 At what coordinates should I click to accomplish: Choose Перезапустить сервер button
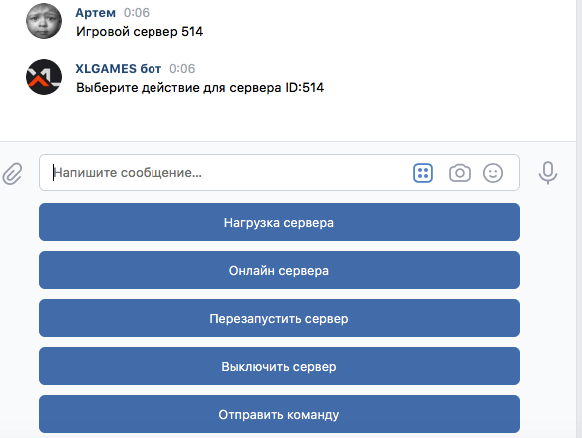(x=279, y=318)
